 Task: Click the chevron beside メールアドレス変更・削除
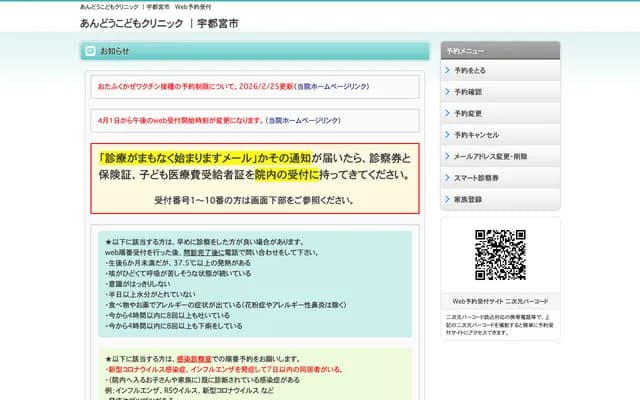pyautogui.click(x=446, y=156)
